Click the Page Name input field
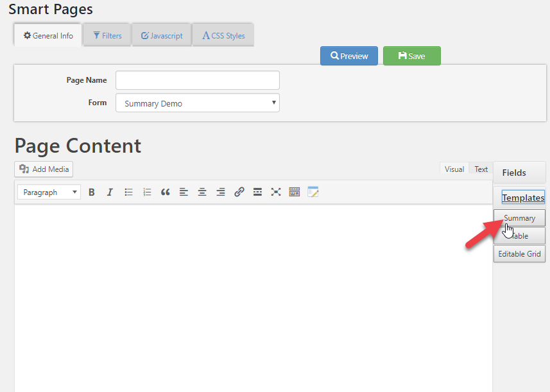The image size is (550, 392). (x=198, y=80)
